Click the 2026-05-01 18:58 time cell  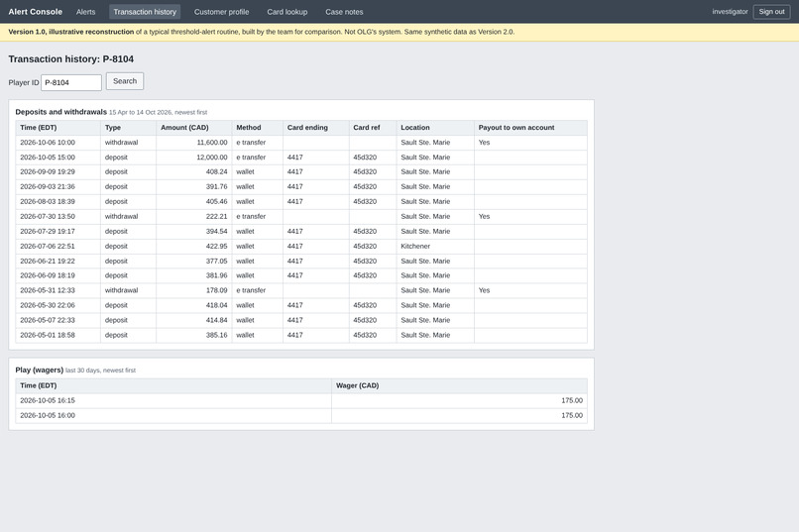(x=58, y=335)
